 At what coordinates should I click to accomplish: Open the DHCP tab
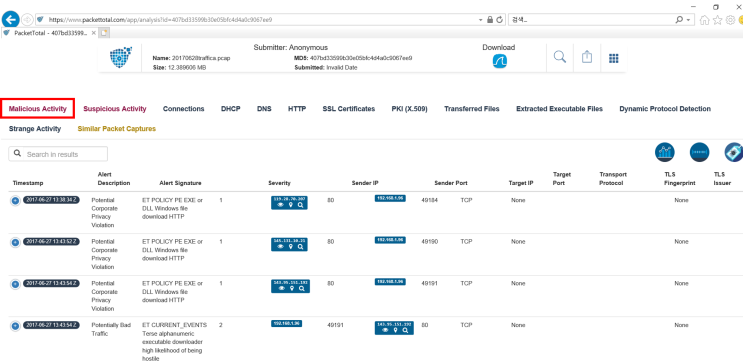(x=230, y=109)
